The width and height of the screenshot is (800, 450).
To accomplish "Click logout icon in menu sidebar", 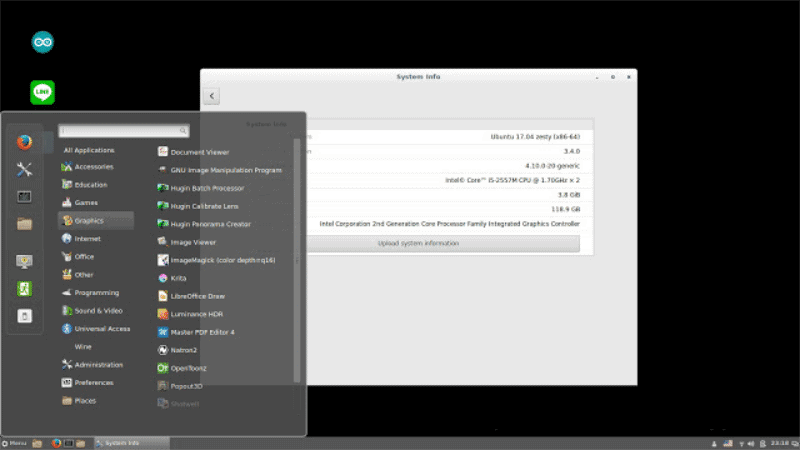I will coord(24,289).
